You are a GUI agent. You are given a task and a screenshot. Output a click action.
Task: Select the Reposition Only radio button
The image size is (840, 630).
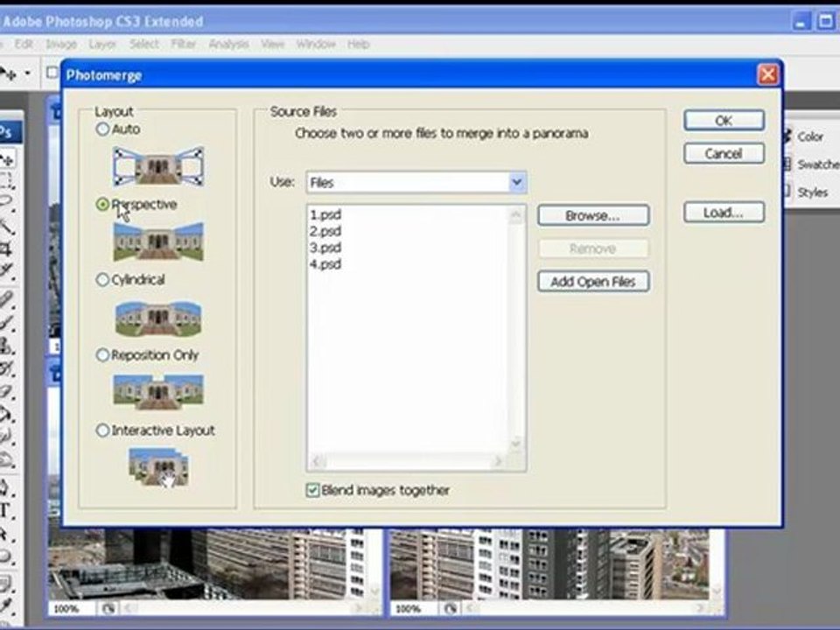pyautogui.click(x=102, y=354)
